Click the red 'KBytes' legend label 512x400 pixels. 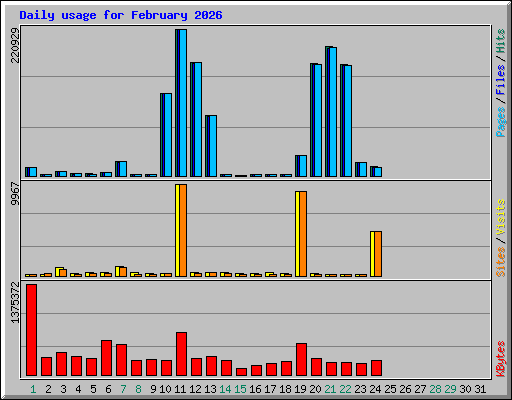[500, 359]
